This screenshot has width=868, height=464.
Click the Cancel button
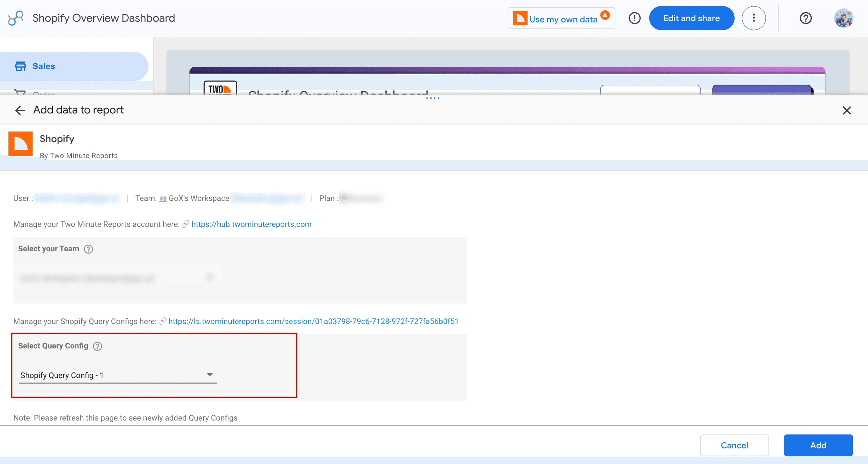pos(734,446)
